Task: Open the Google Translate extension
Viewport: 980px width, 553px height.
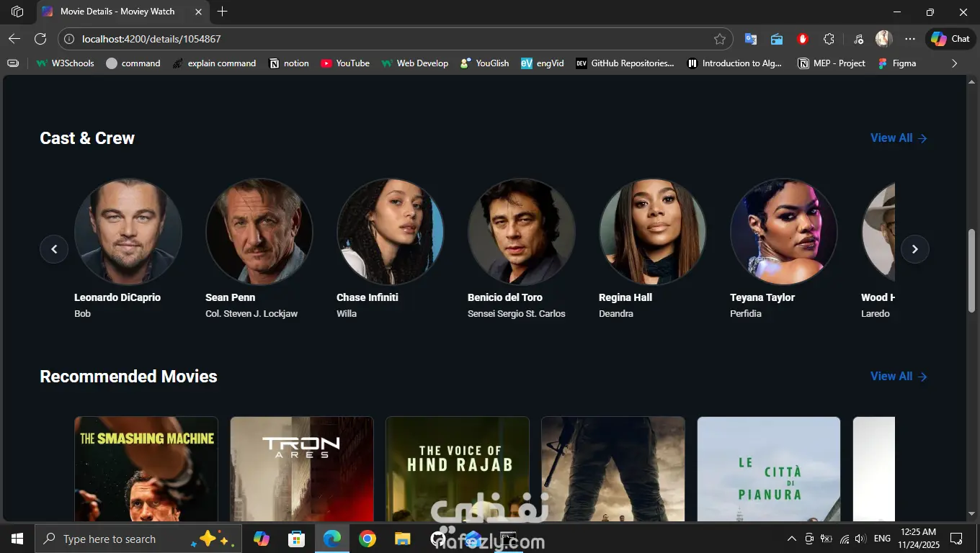Action: point(751,39)
